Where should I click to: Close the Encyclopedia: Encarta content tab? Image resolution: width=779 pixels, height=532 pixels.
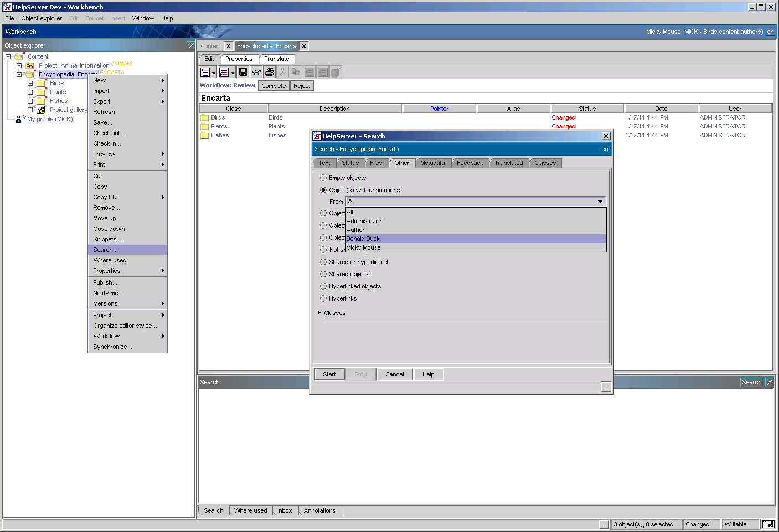coord(304,46)
